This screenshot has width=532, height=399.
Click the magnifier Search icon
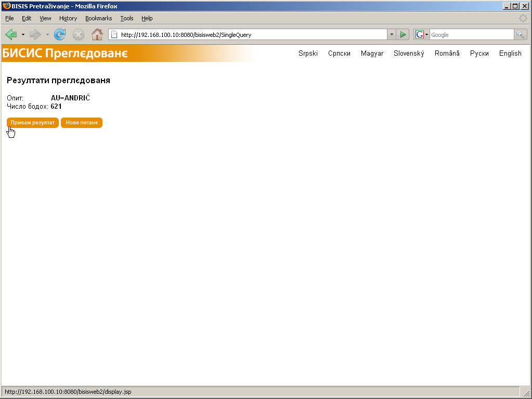click(x=520, y=35)
